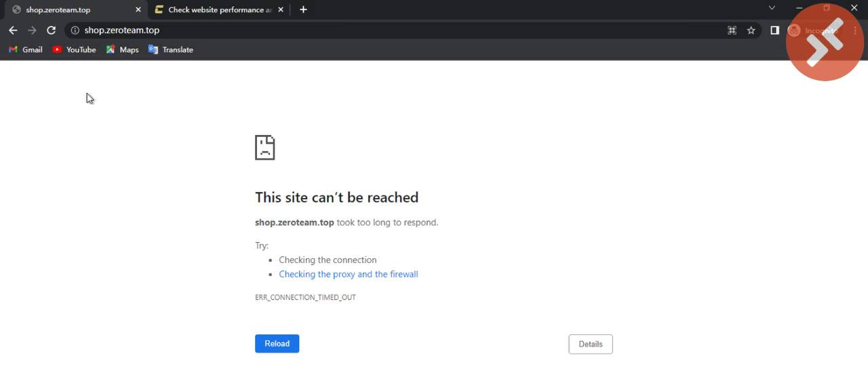Switch to the shop.zeroteam.top tab
Viewport: 868px width, 375px height.
pos(68,9)
